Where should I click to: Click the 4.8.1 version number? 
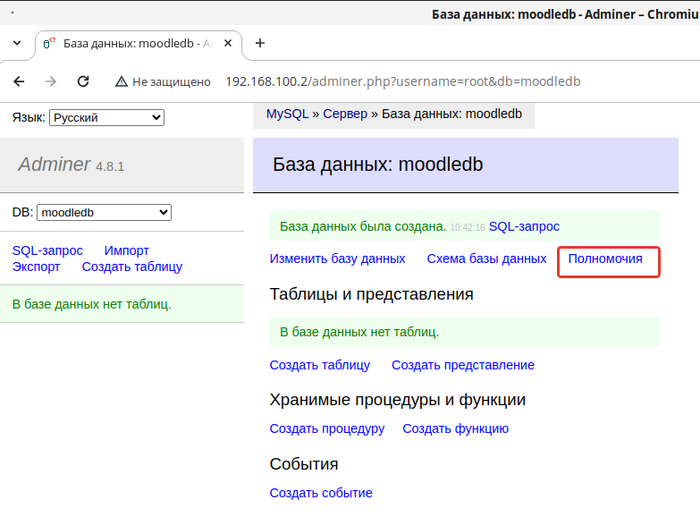[110, 167]
